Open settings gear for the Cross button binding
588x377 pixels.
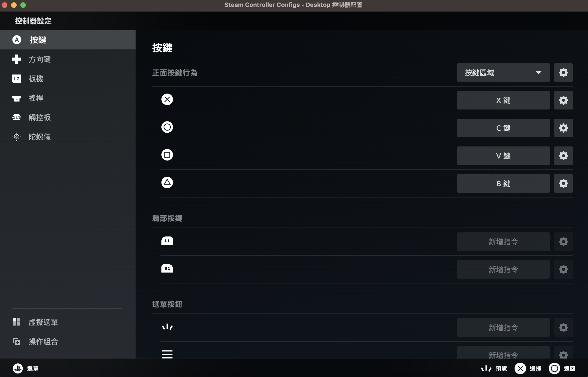[x=563, y=100]
